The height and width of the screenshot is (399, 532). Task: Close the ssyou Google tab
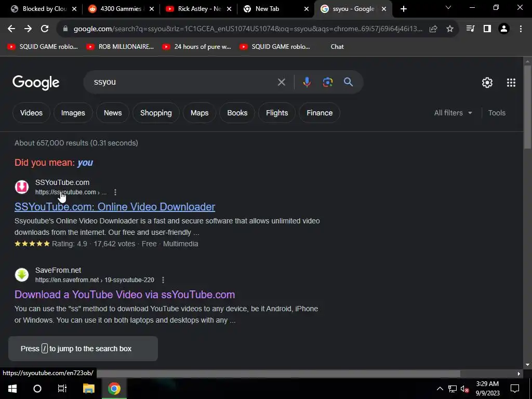click(x=384, y=9)
